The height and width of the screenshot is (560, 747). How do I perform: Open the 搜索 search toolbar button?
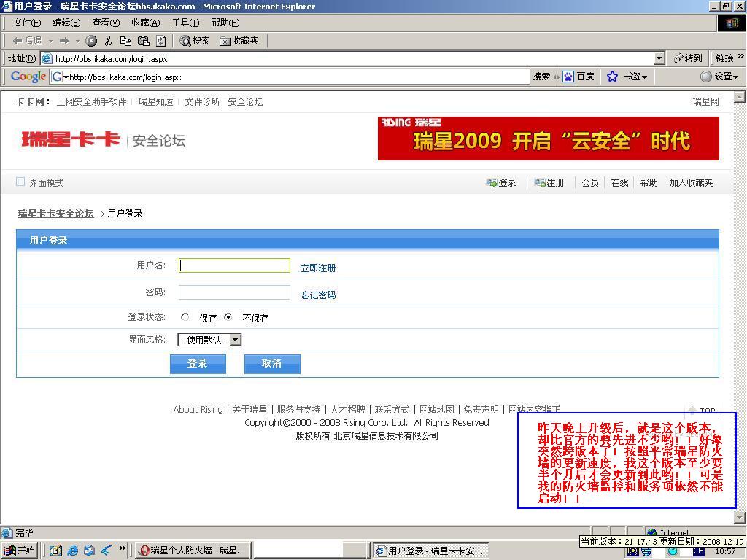[194, 41]
